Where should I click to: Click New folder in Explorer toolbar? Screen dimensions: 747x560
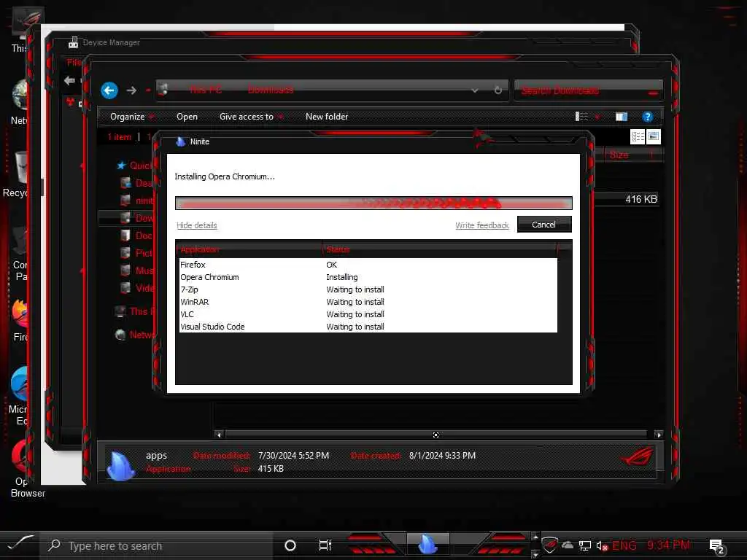(327, 117)
